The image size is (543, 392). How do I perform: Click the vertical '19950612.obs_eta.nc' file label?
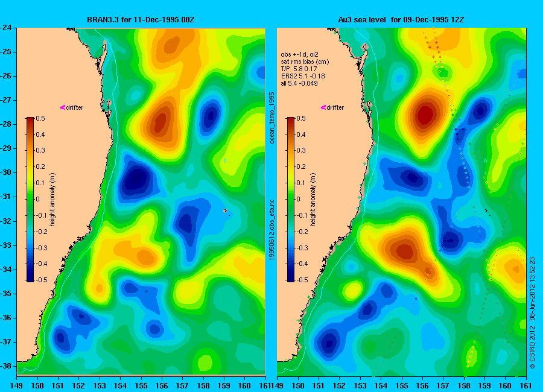(x=272, y=230)
